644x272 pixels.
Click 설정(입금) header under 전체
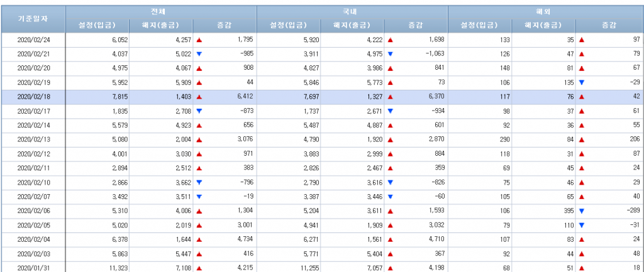click(x=97, y=25)
